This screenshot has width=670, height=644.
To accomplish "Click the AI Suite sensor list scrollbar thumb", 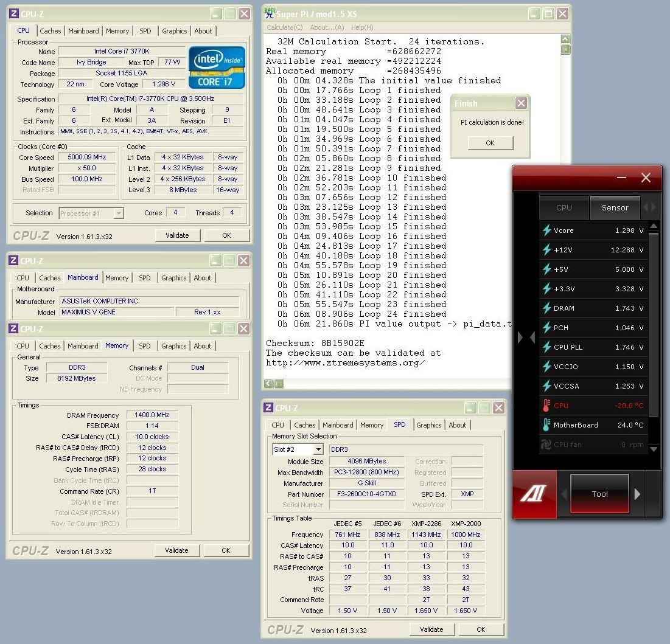I will [x=654, y=325].
